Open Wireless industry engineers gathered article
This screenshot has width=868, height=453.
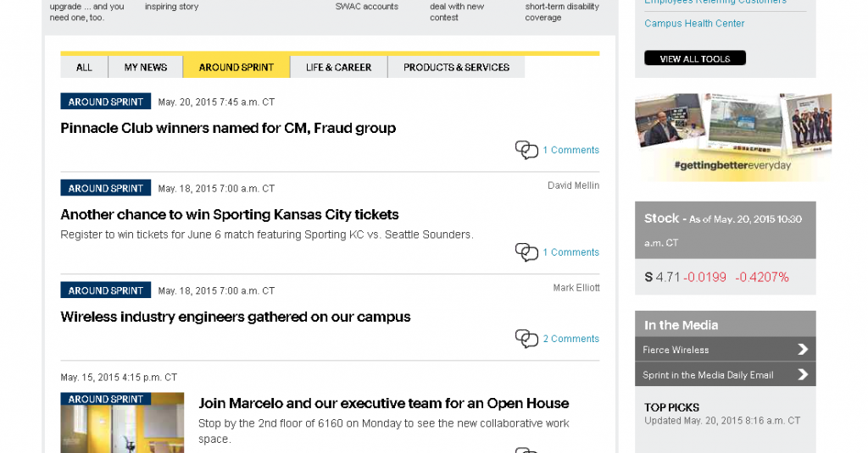[236, 318]
